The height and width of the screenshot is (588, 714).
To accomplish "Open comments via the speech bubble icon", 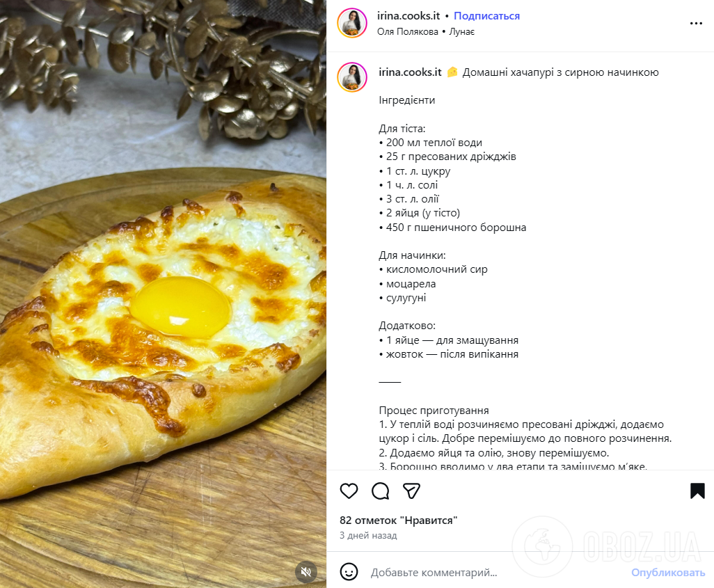I will pos(380,491).
